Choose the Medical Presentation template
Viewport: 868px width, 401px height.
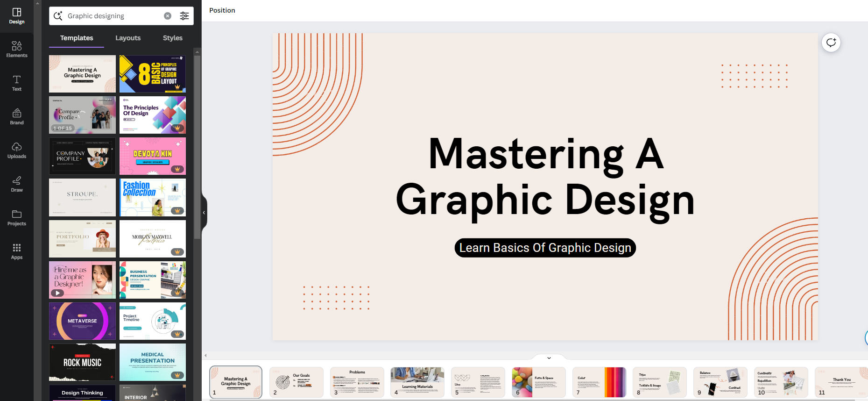pos(153,362)
